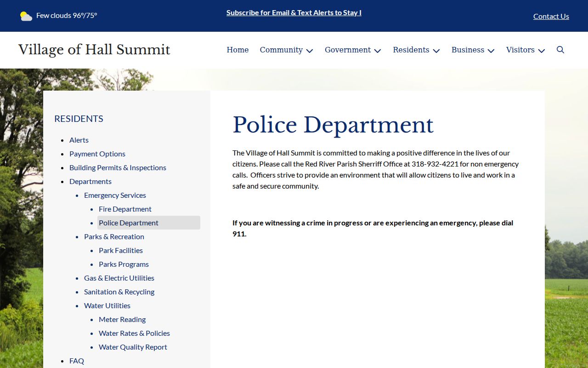Open Payment Options in the sidebar
Screen dimensions: 588x368
tap(97, 154)
